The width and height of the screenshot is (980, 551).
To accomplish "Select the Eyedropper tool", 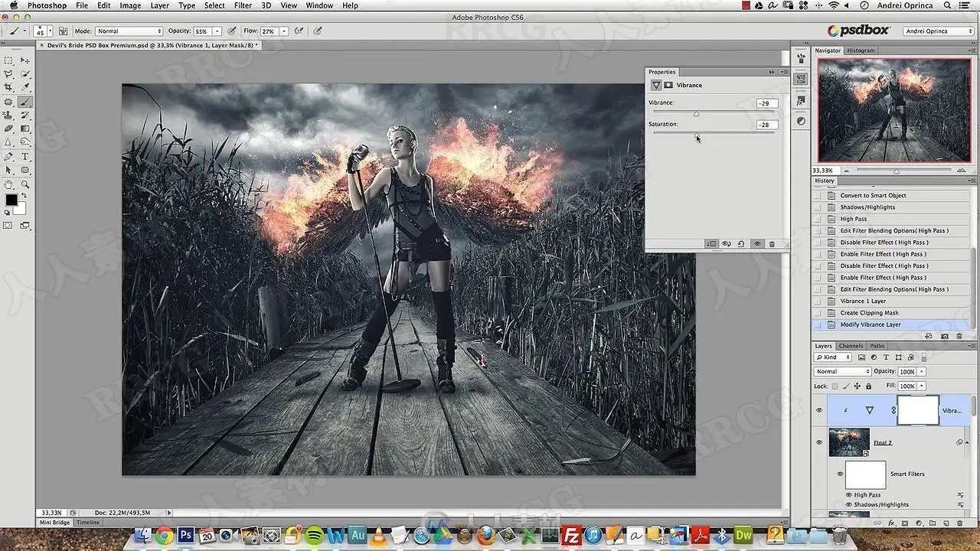I will point(25,88).
